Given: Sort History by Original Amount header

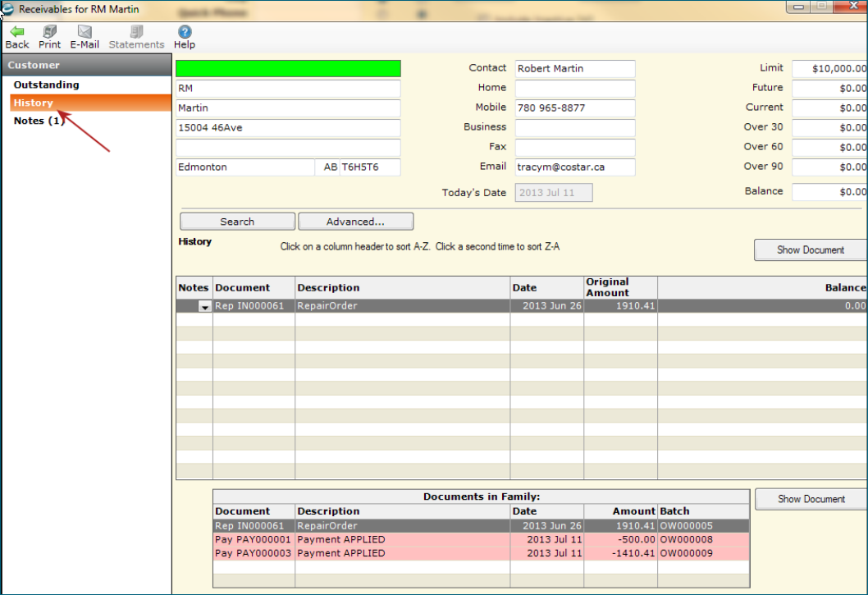Looking at the screenshot, I should pyautogui.click(x=620, y=288).
